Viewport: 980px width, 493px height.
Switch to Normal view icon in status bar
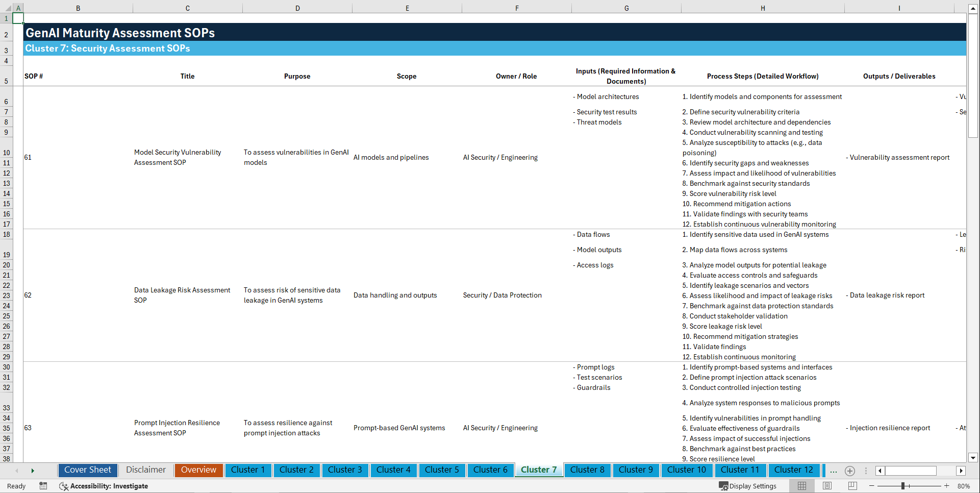click(x=802, y=486)
